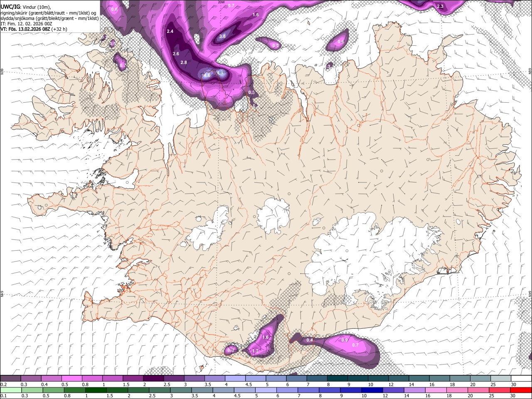Select the bright red bottom-row swatch labelled 30
The image size is (532, 399).
pos(520,390)
